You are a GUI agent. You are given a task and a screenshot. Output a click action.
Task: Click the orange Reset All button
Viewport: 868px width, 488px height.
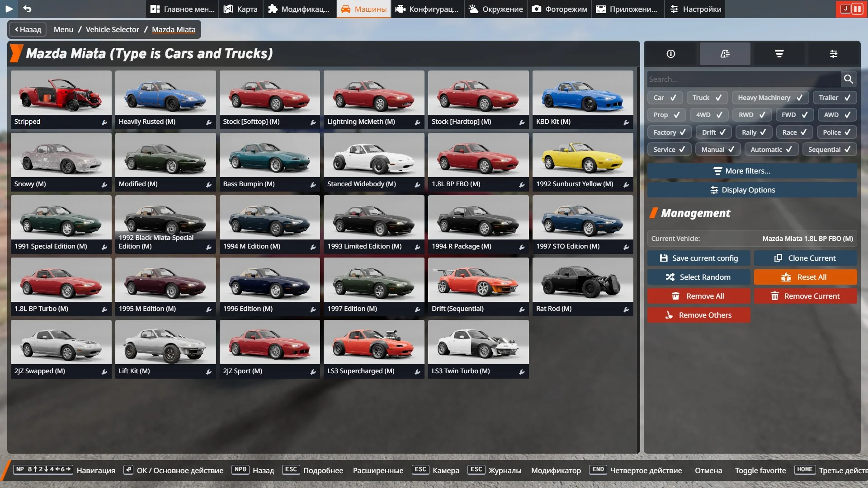pos(805,277)
